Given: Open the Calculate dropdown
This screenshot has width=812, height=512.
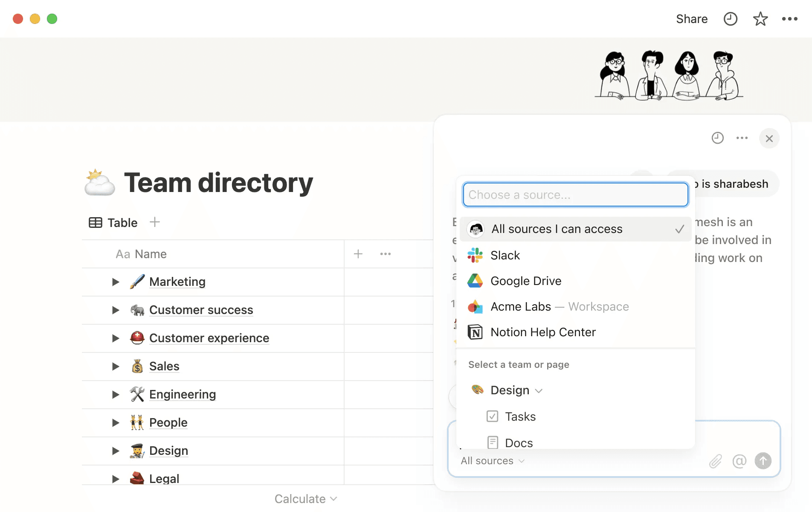Looking at the screenshot, I should [x=305, y=499].
